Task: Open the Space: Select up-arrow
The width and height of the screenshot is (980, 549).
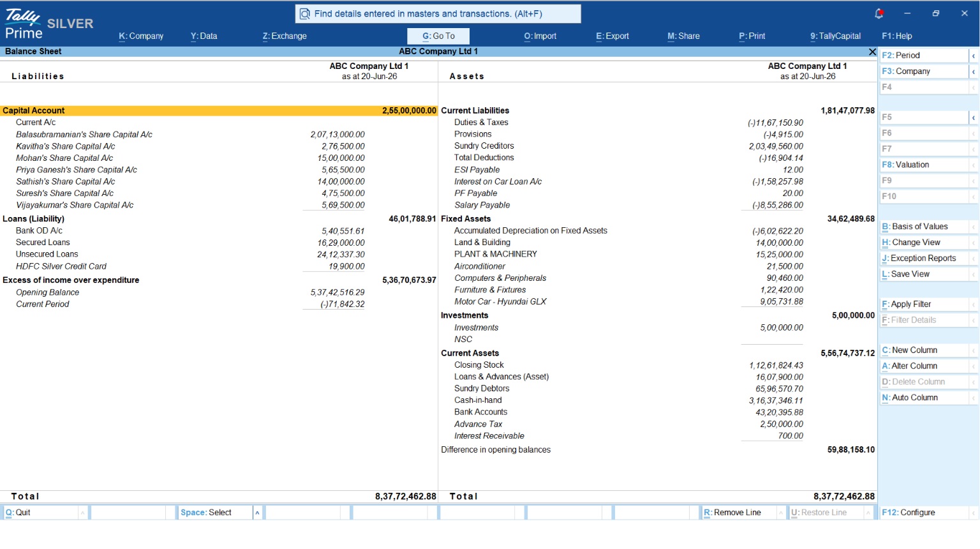Action: pos(257,513)
